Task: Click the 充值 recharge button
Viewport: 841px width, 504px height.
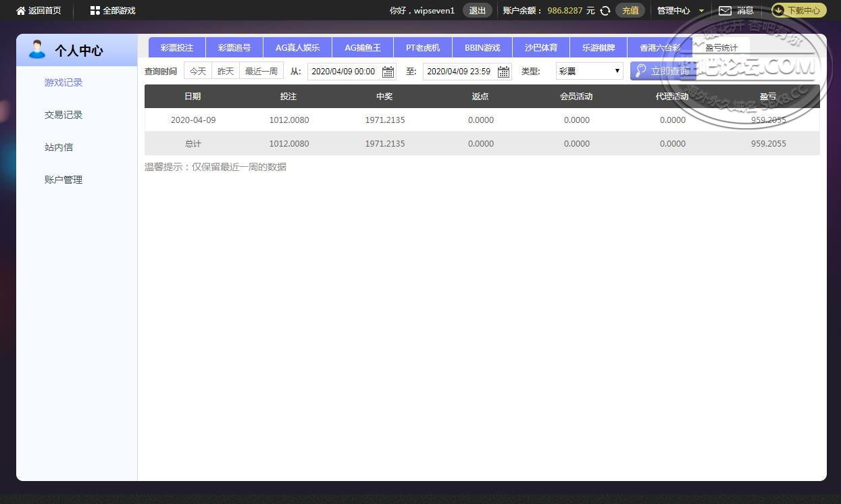Action: coord(630,11)
